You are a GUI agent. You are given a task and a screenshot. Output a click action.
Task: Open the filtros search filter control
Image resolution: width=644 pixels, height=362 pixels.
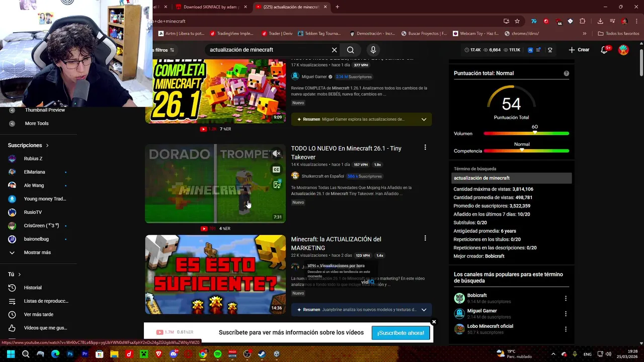[x=164, y=50]
